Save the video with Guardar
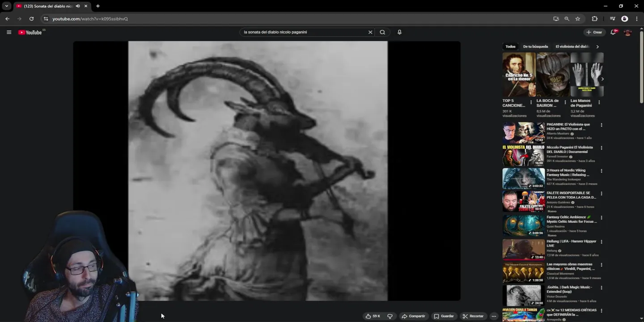The height and width of the screenshot is (322, 644). (x=444, y=316)
